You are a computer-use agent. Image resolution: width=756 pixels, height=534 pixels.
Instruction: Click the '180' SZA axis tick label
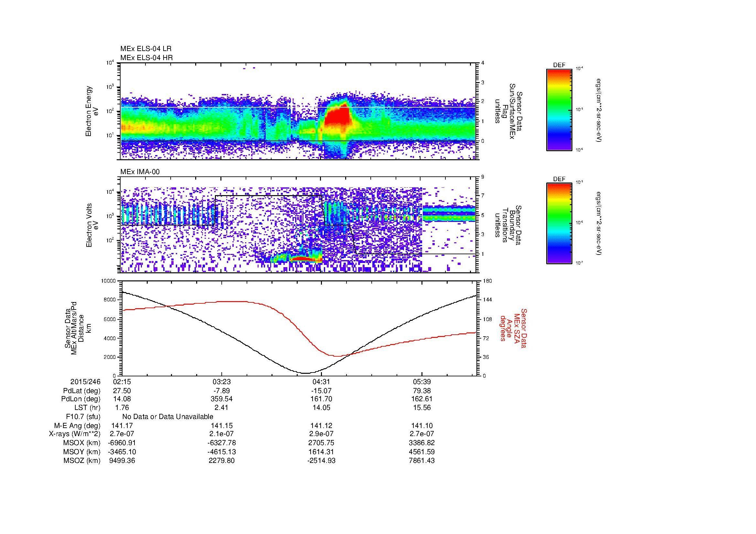click(487, 281)
